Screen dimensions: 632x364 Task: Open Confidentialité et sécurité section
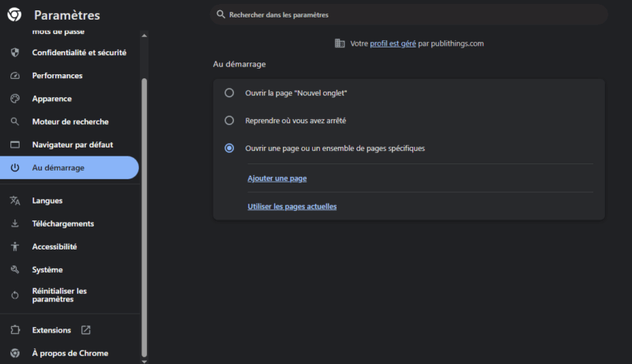click(70, 52)
